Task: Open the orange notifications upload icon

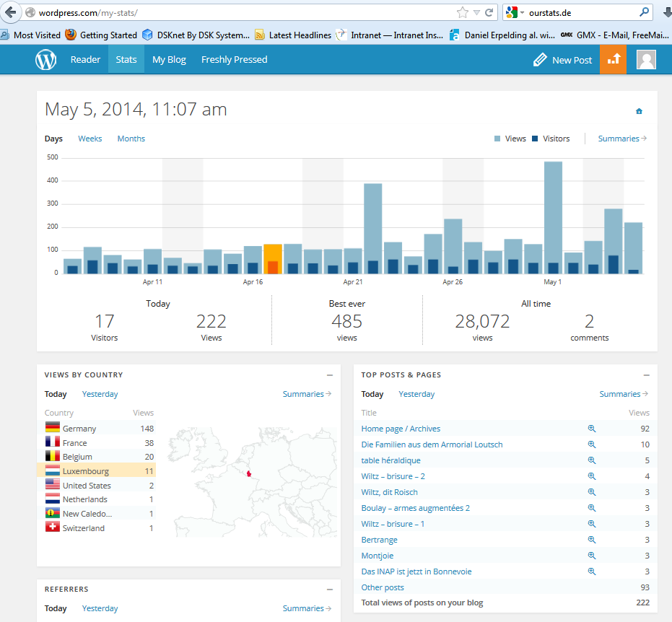Action: point(613,60)
